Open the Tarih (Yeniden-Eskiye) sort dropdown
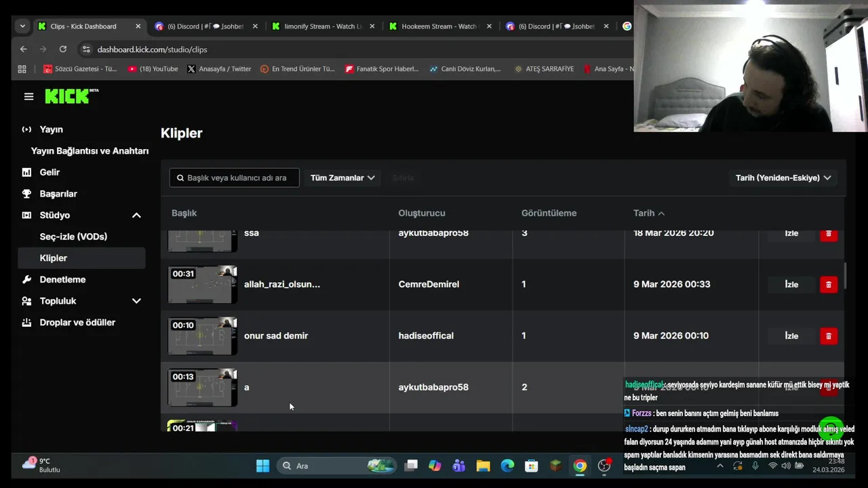The image size is (868, 488). coord(783,178)
